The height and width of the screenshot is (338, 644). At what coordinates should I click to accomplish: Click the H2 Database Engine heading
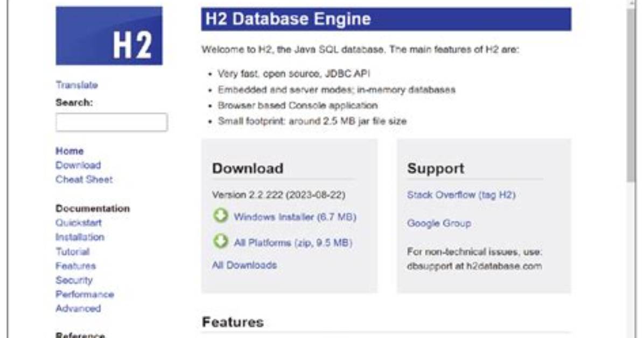coord(386,19)
